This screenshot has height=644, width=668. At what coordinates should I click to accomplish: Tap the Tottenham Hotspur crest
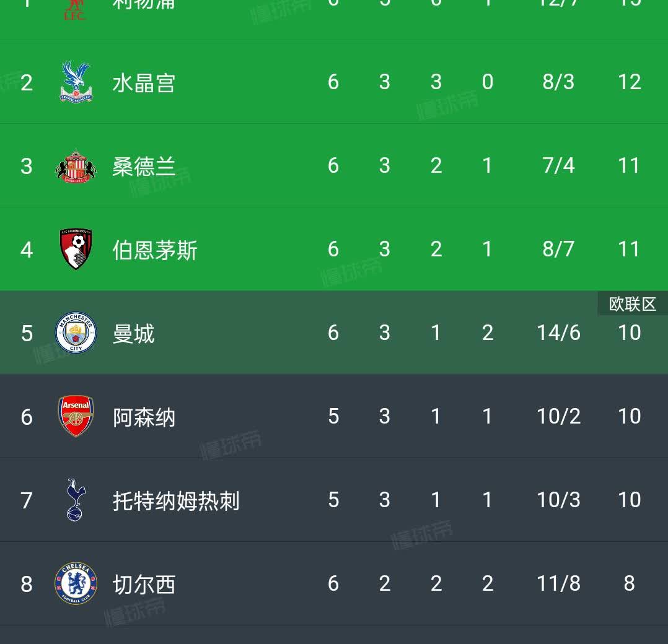click(x=76, y=500)
